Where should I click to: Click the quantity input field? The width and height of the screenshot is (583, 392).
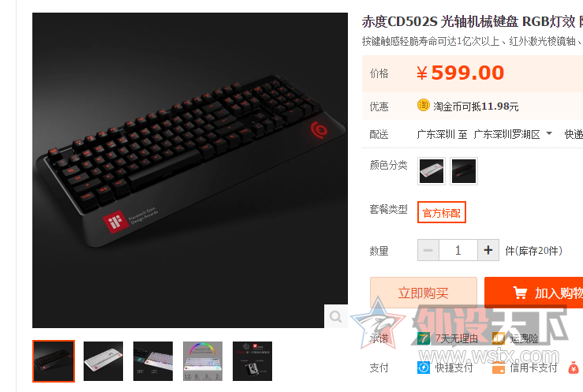458,250
